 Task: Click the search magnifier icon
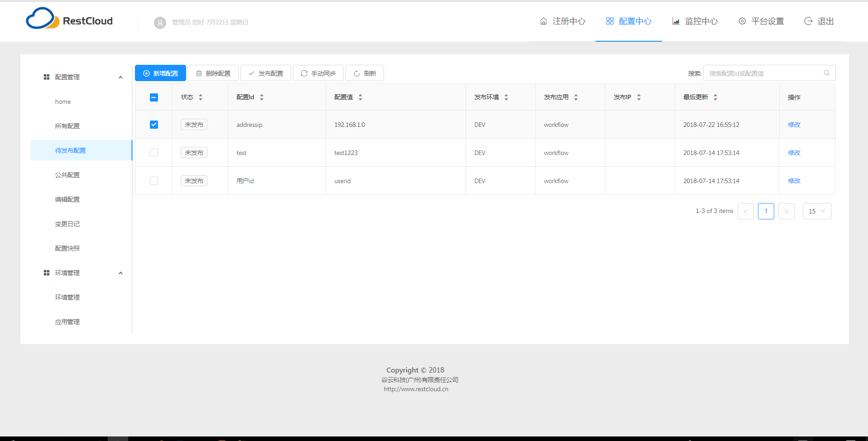pyautogui.click(x=826, y=73)
